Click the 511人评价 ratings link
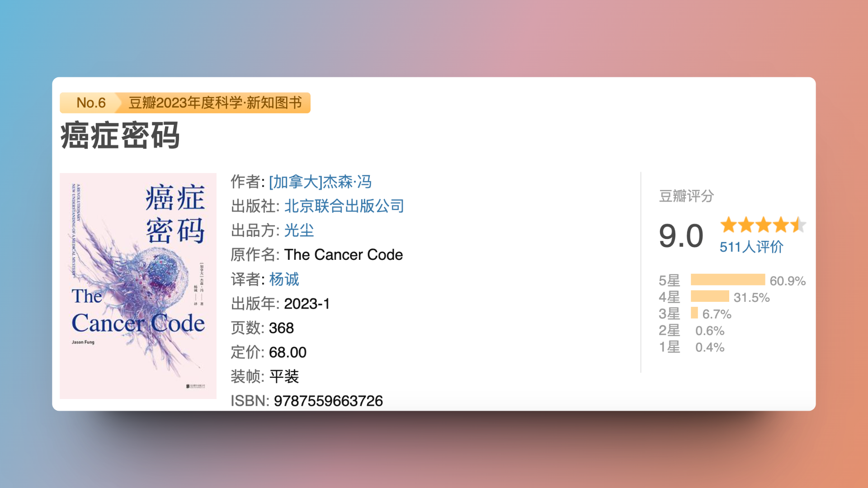The width and height of the screenshot is (868, 488). [751, 247]
